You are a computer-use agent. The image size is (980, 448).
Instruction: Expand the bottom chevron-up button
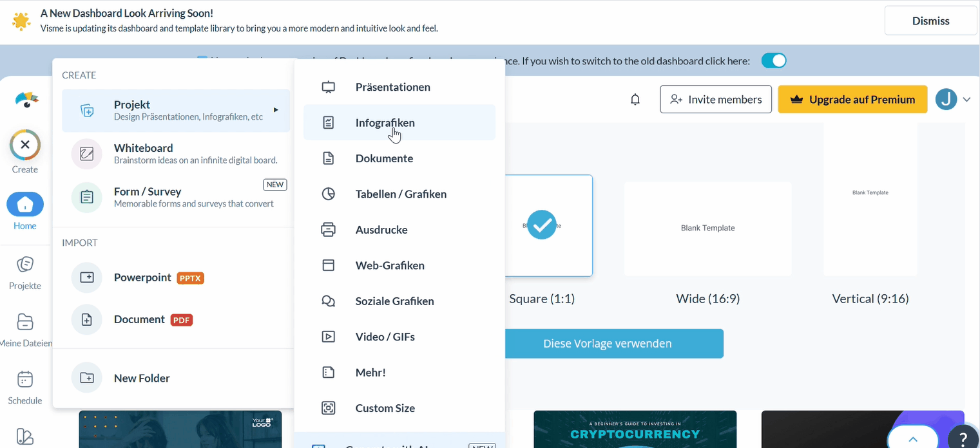(912, 439)
